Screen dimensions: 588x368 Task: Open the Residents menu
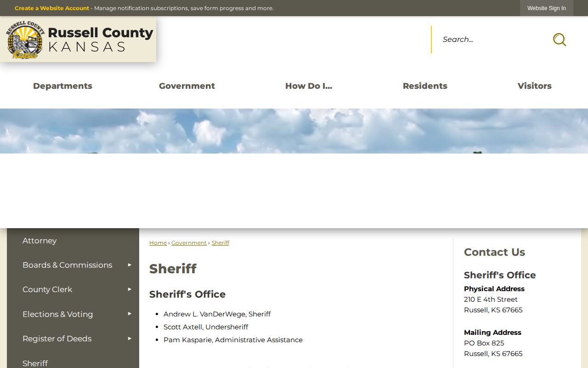point(425,86)
